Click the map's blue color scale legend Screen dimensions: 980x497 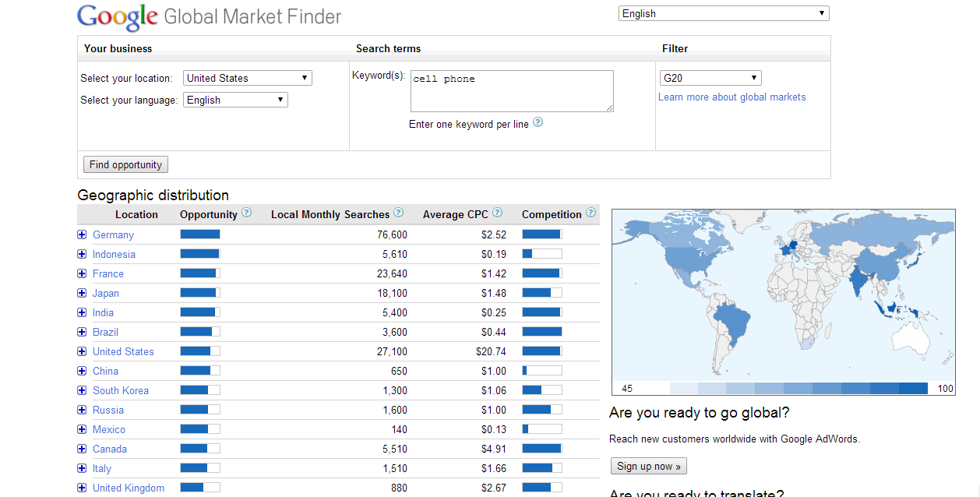click(798, 388)
